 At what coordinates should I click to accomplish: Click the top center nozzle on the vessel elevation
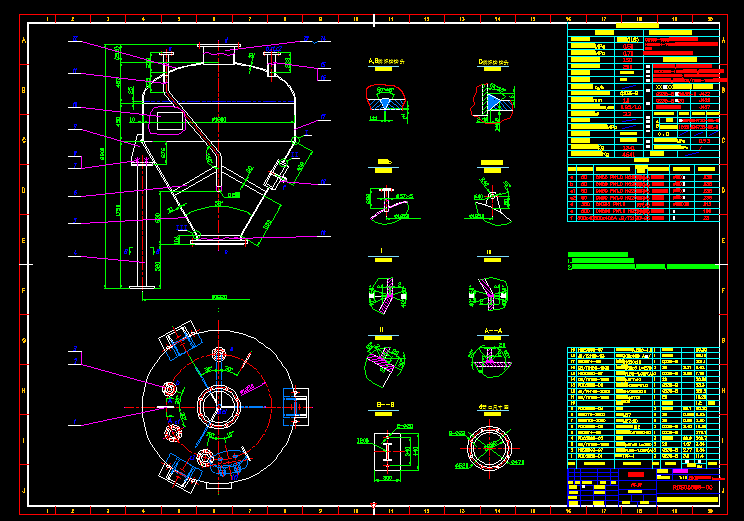(x=222, y=57)
